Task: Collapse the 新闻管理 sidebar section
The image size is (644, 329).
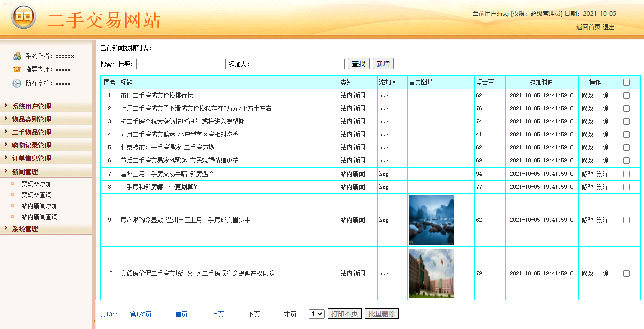Action: 25,172
